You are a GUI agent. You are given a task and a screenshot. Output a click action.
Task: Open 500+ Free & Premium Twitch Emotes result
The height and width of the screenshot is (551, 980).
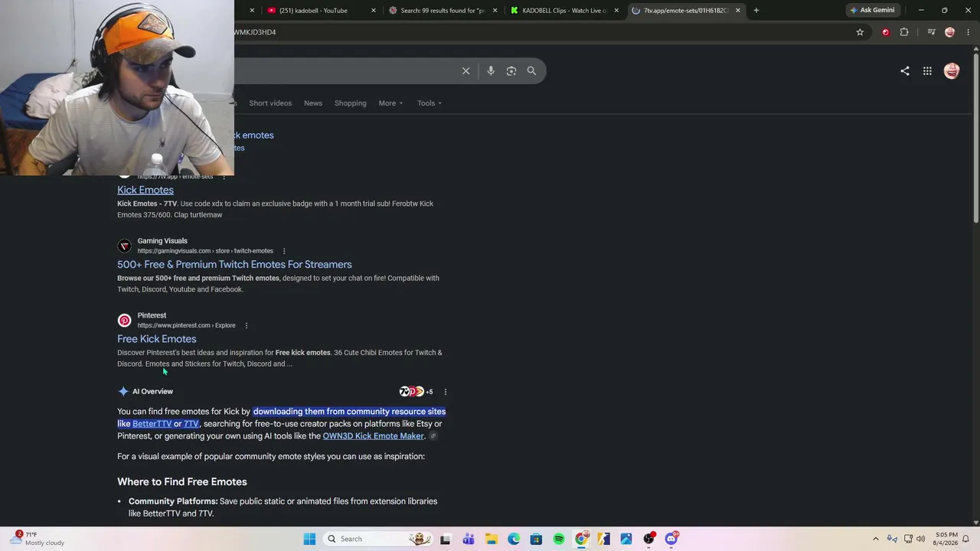point(234,265)
